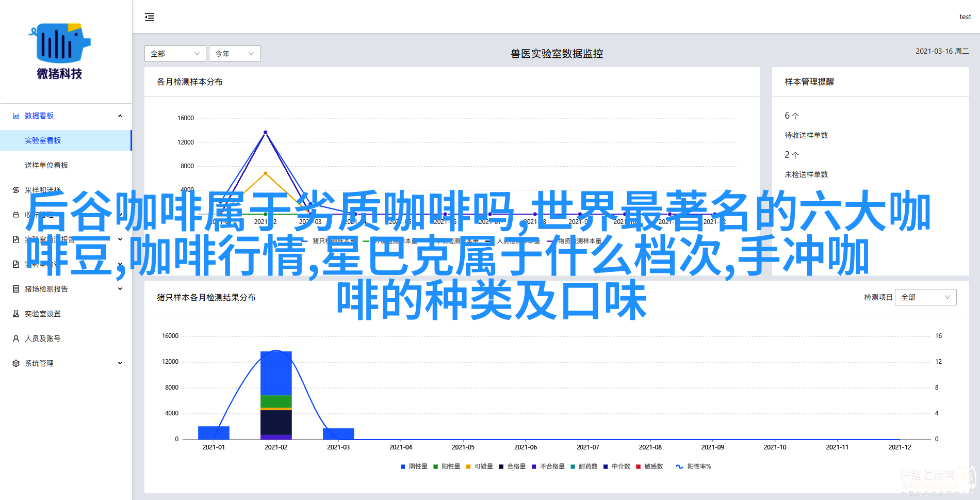The width and height of the screenshot is (980, 500).
Task: Click the green segment of 2021-02 bar
Action: (276, 401)
